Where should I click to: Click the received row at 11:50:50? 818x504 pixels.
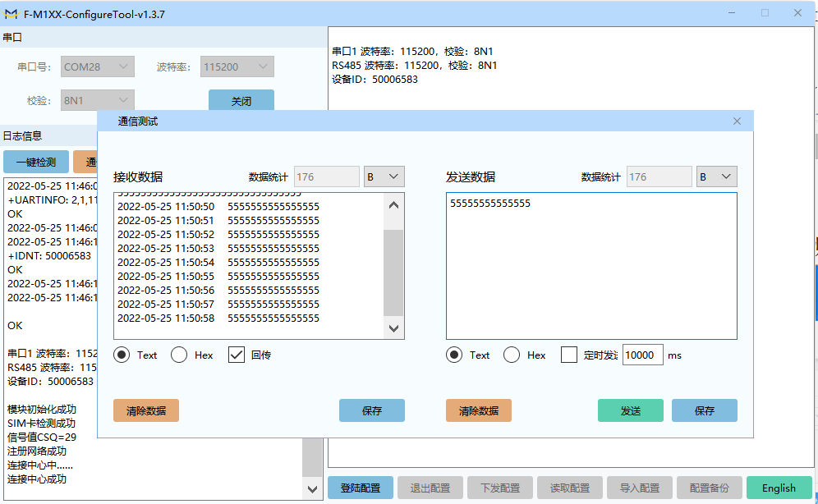218,206
